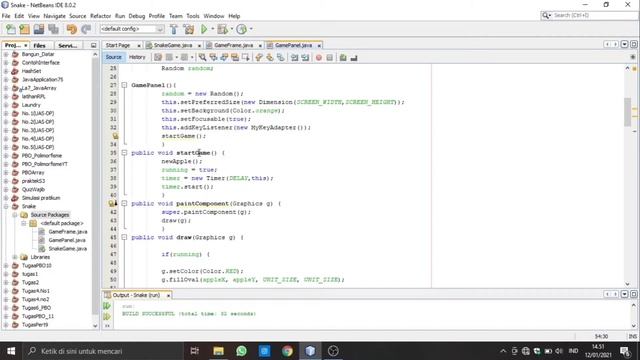
Task: Collapse the paintComponent method code fold
Action: [124, 203]
